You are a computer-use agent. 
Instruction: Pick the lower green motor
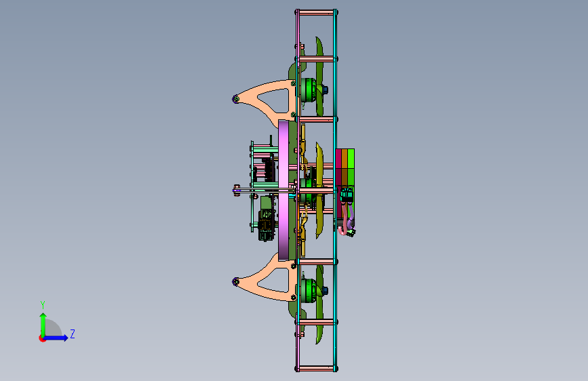click(309, 291)
